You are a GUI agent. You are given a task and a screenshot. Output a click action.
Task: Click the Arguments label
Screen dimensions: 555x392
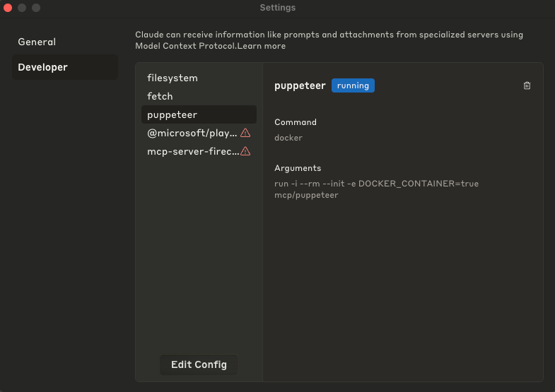tap(298, 168)
